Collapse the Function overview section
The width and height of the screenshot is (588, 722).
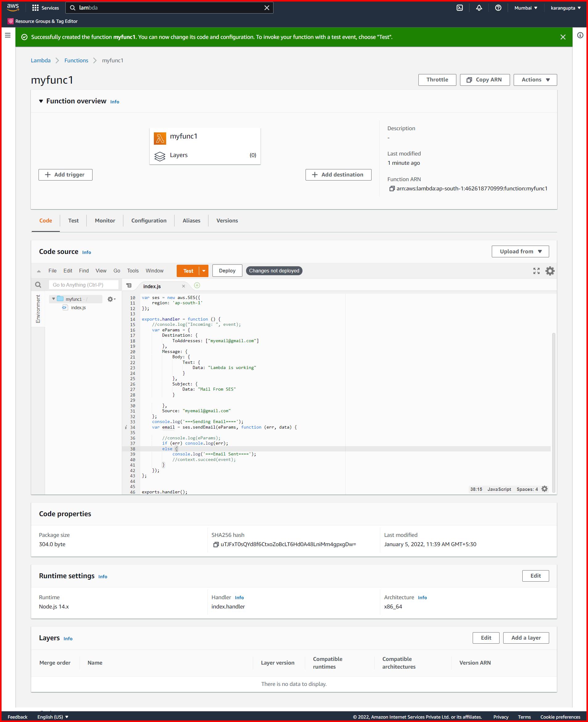click(x=40, y=101)
